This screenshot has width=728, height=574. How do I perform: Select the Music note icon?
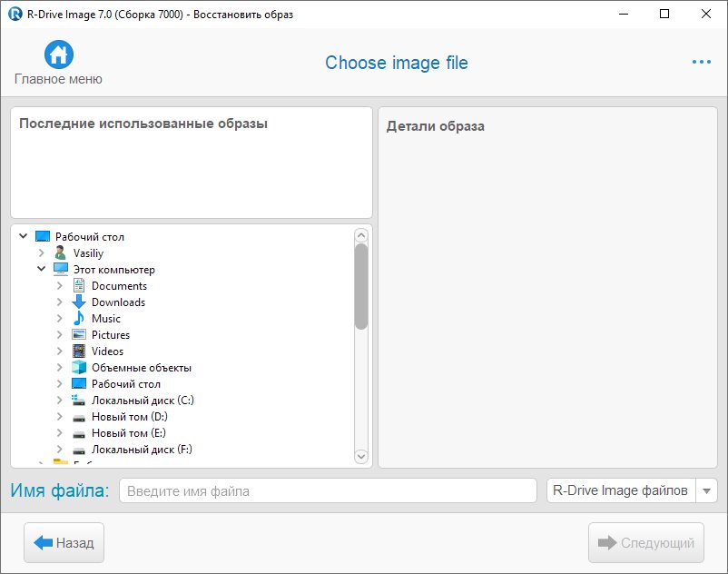click(79, 318)
